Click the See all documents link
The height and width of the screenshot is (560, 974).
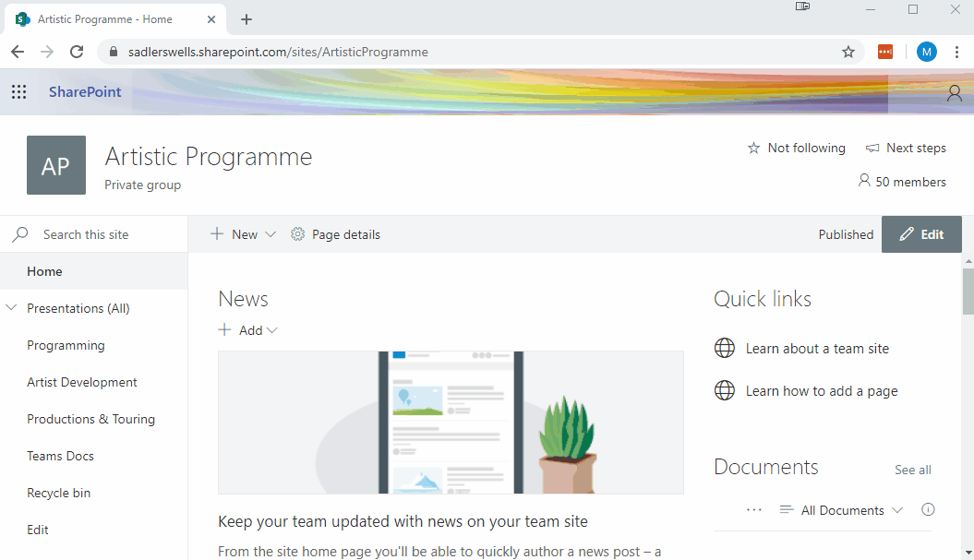(912, 470)
